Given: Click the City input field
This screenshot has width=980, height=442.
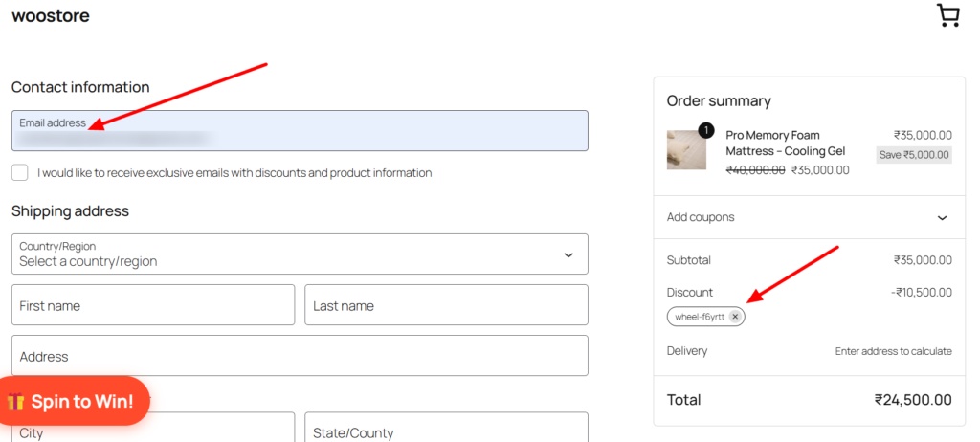Looking at the screenshot, I should 153,429.
